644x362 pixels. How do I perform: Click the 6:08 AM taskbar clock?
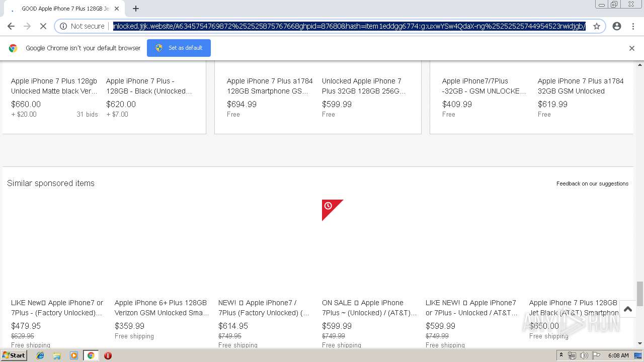click(x=618, y=355)
